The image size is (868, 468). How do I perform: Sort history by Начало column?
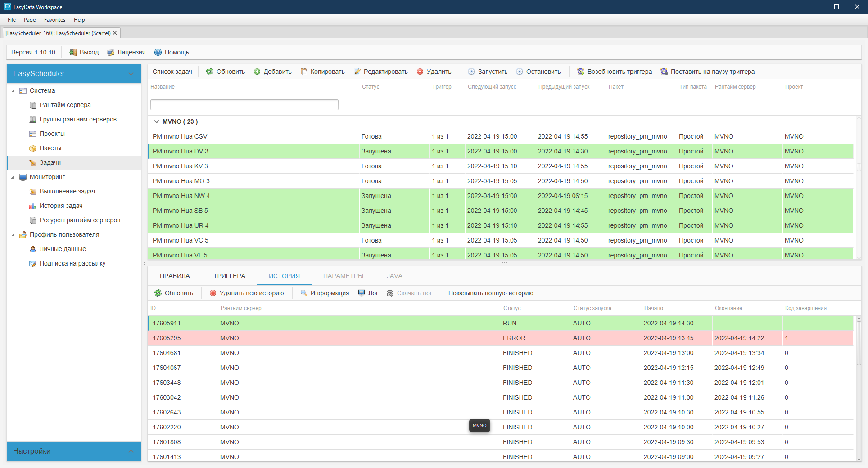pos(653,308)
